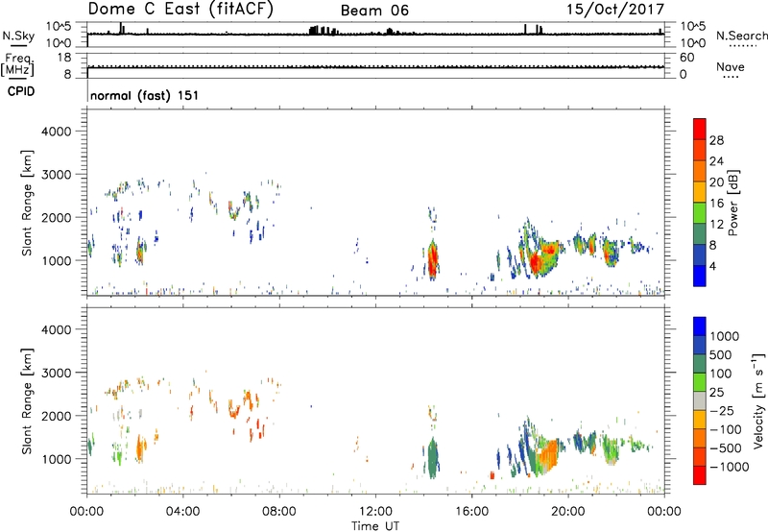Click the '16:00' time tick label

coord(471,512)
